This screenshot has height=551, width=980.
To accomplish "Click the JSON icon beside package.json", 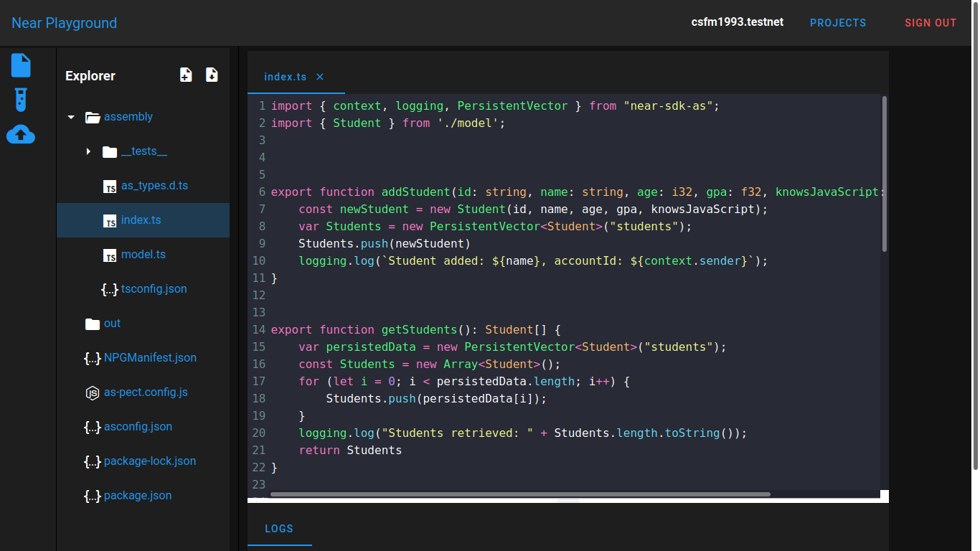I will (x=93, y=496).
